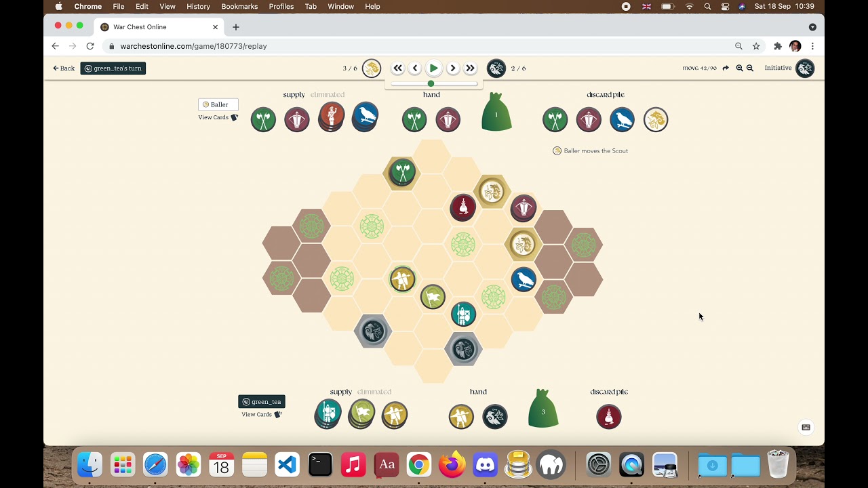Image resolution: width=868 pixels, height=488 pixels.
Task: Open green_tea's View Cards
Action: coord(261,414)
